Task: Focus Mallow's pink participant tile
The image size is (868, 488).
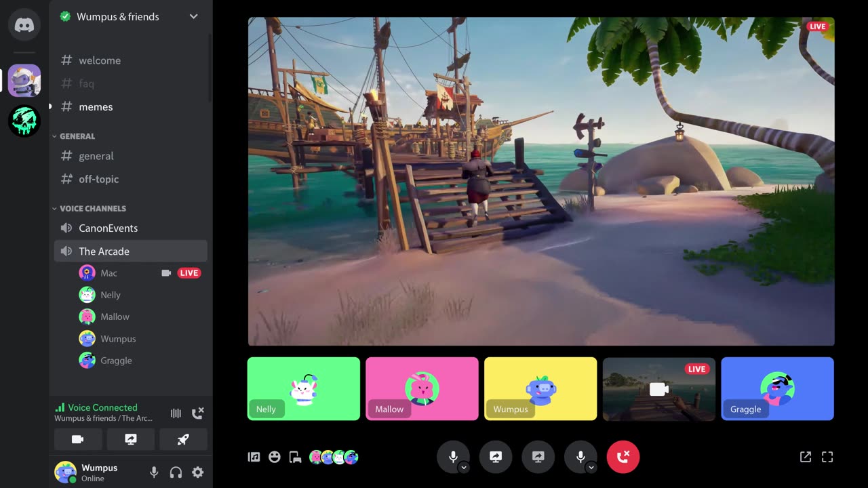Action: tap(422, 389)
